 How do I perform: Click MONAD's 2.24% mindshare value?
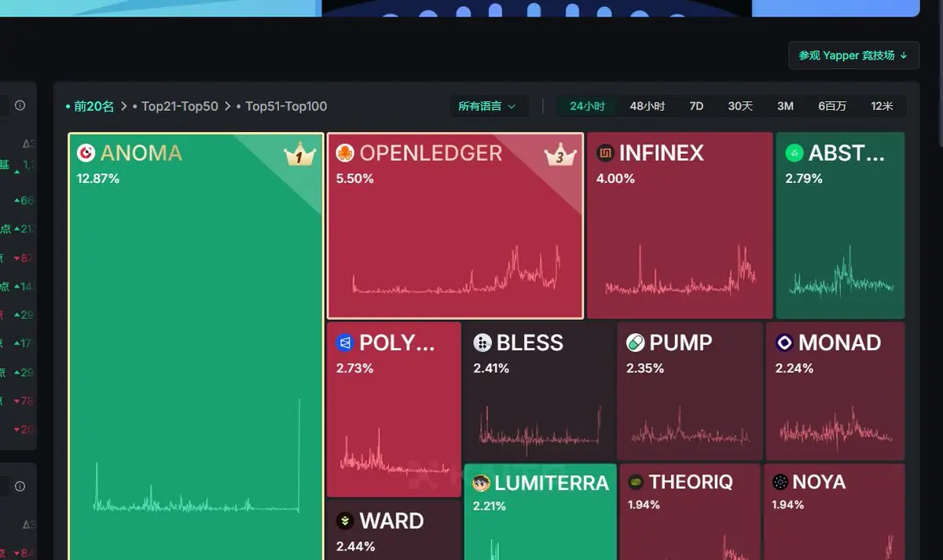pyautogui.click(x=794, y=368)
